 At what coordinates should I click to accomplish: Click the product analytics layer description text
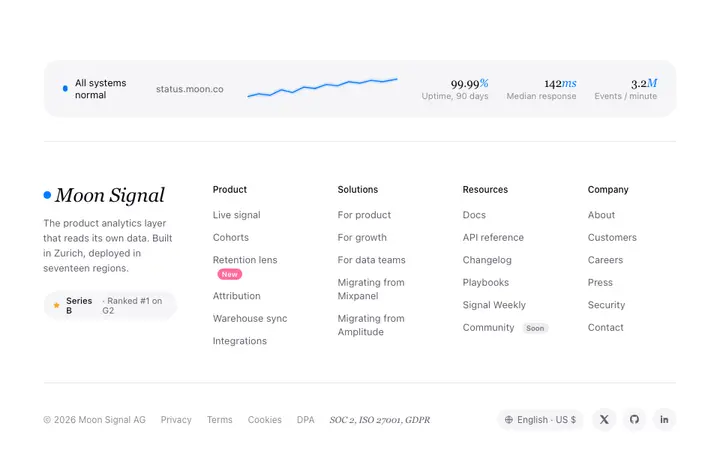pos(107,246)
